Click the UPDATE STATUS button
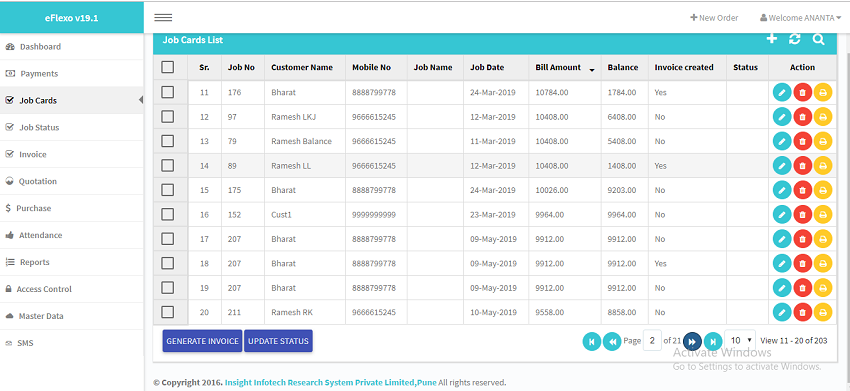Image resolution: width=850 pixels, height=391 pixels. [278, 341]
